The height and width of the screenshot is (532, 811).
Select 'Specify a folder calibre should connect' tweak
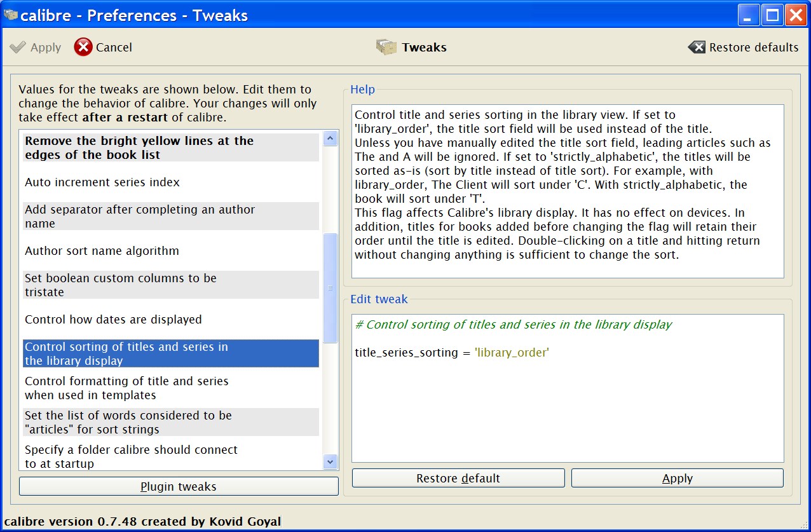click(171, 456)
